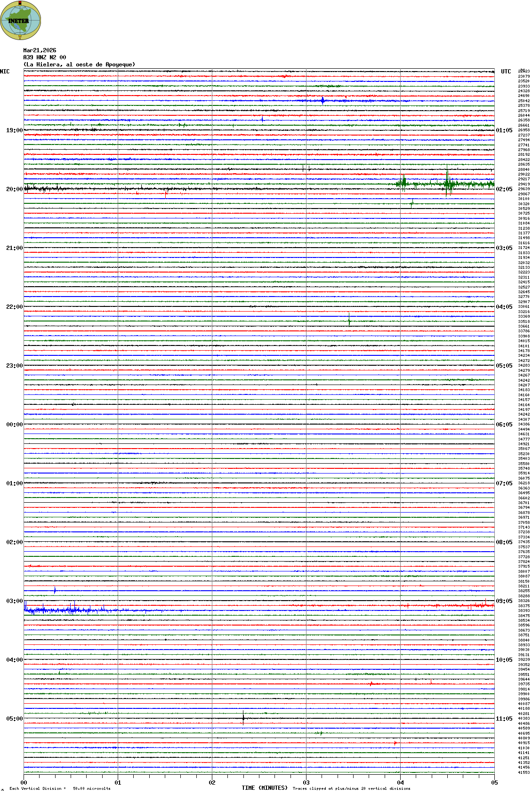
Task: Click the UTC timezone label
Action: pos(506,72)
